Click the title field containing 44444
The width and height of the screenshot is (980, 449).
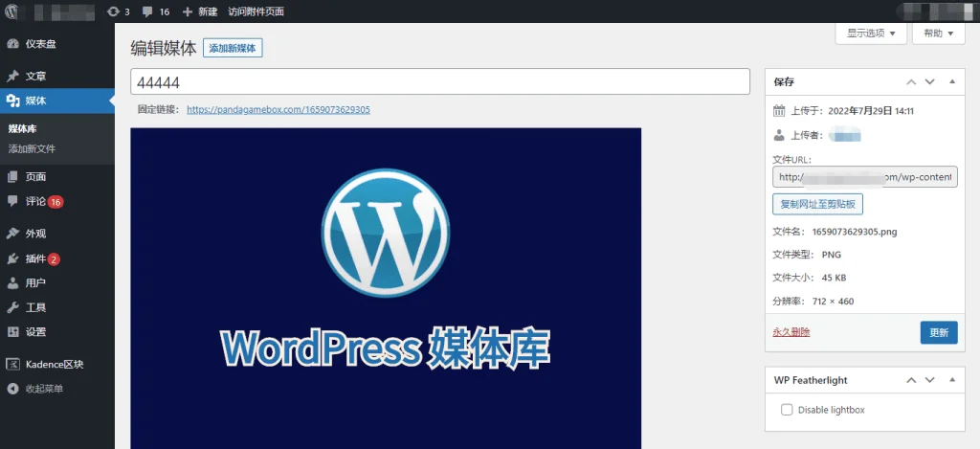(x=440, y=82)
